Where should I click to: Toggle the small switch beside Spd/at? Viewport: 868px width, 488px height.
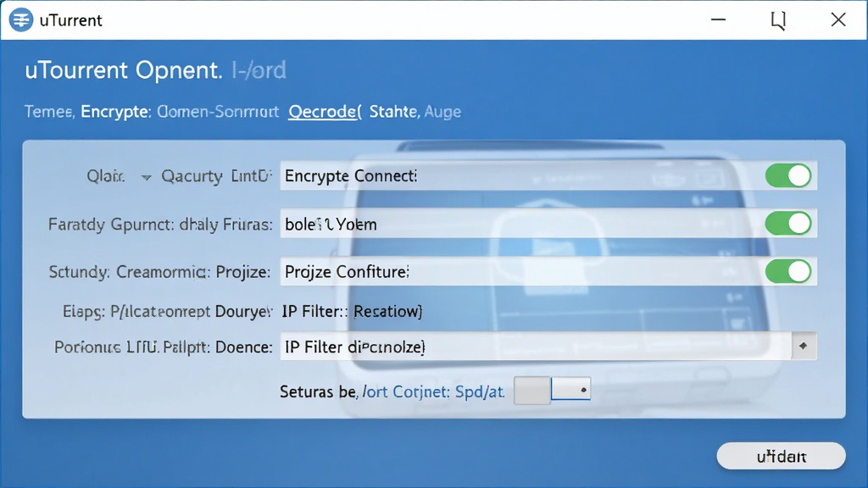(570, 389)
